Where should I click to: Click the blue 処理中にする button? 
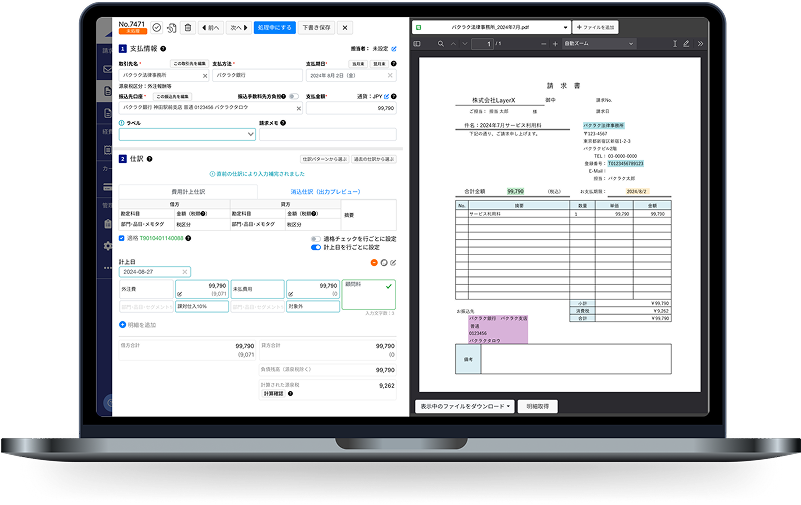point(274,28)
